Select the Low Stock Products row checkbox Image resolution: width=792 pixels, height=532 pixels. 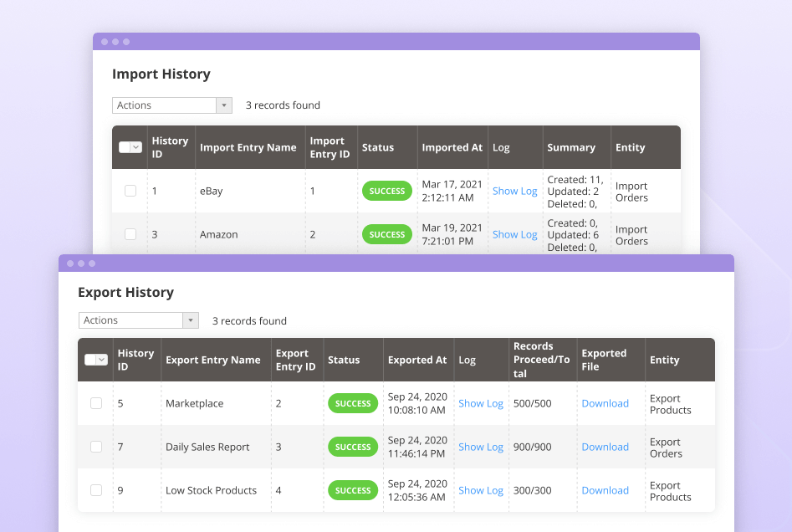(95, 490)
